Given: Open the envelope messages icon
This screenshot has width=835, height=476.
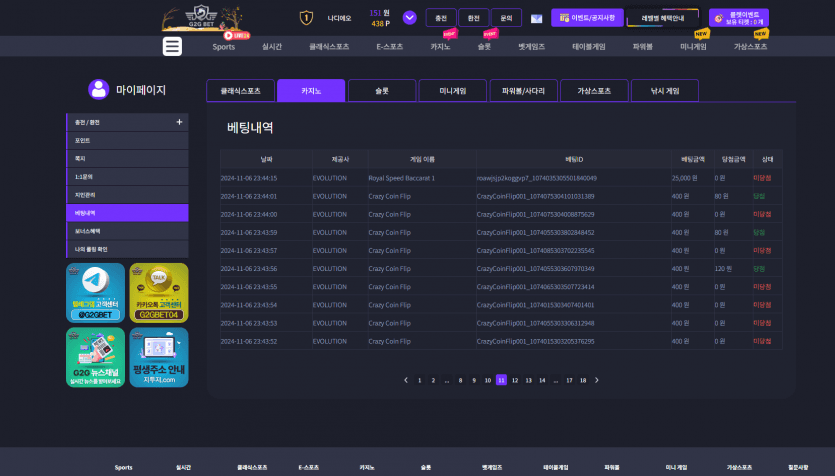Looking at the screenshot, I should click(x=536, y=18).
